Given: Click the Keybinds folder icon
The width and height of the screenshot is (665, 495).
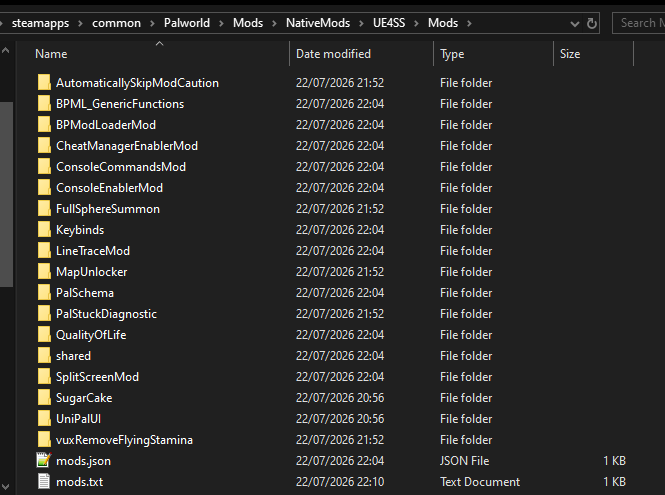Looking at the screenshot, I should pos(44,229).
